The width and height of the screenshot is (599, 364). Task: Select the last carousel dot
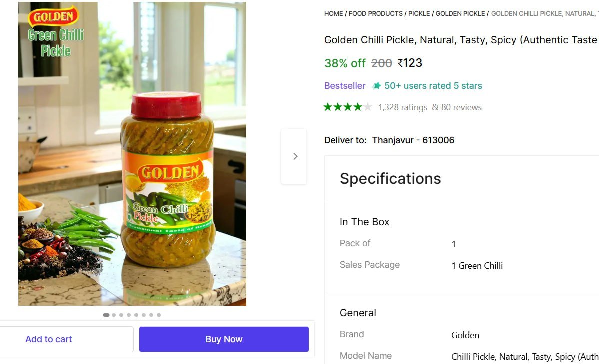point(159,315)
